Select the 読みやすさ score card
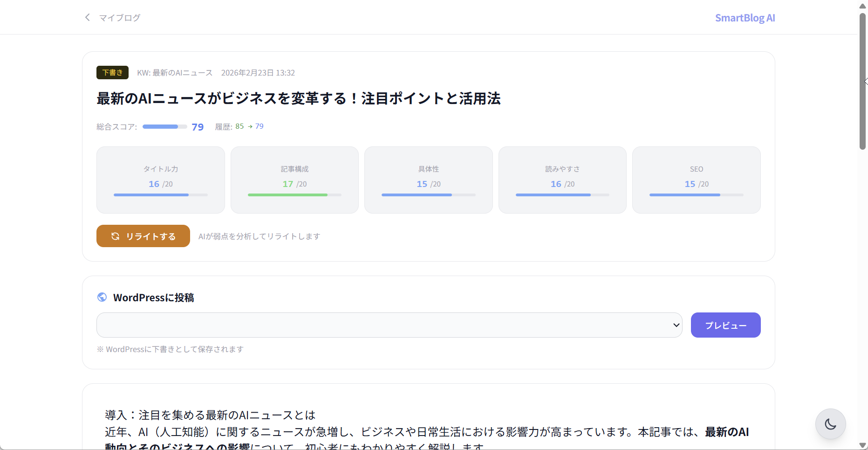Viewport: 868px width, 450px height. pos(562,180)
